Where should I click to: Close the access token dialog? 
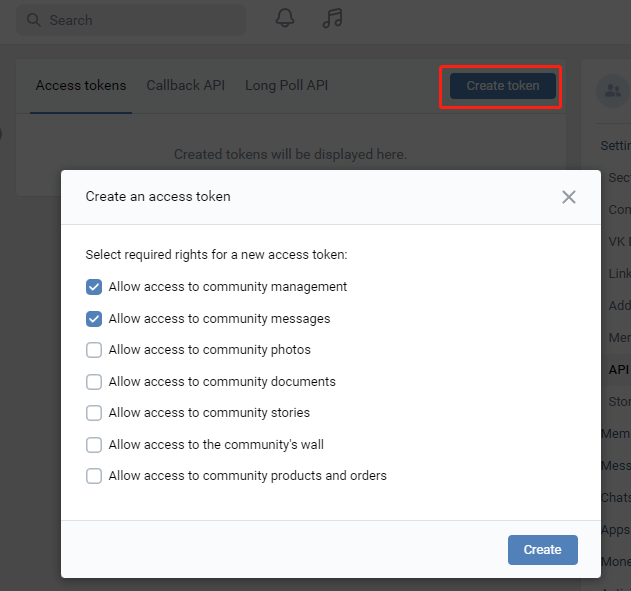(569, 197)
